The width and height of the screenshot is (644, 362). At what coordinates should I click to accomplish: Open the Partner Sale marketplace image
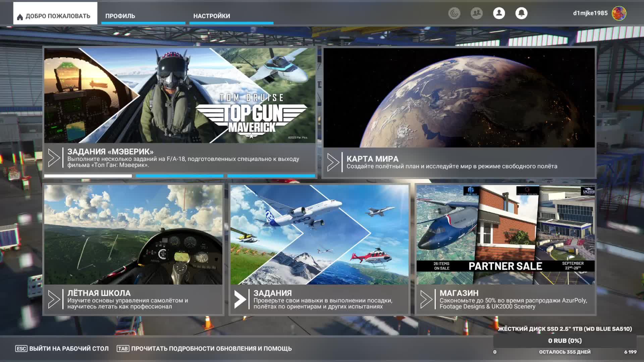pos(505,235)
